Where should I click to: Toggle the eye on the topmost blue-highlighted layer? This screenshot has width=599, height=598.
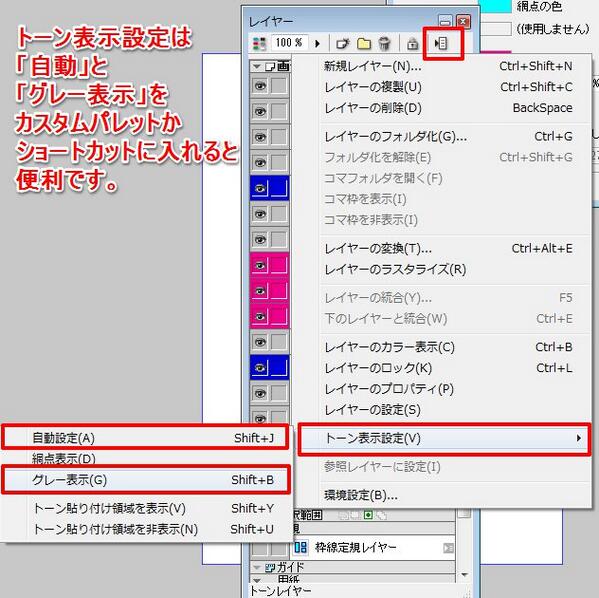[260, 188]
